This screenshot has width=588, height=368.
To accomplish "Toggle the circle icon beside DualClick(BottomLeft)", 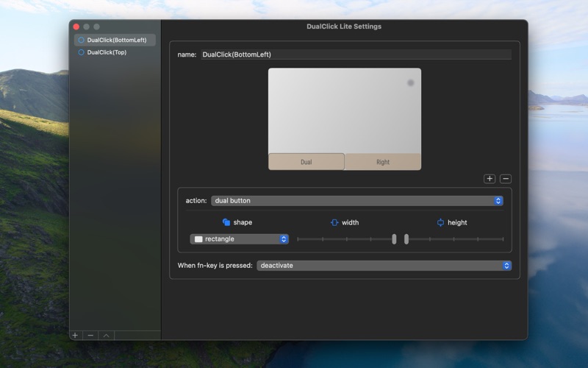I will (x=81, y=40).
